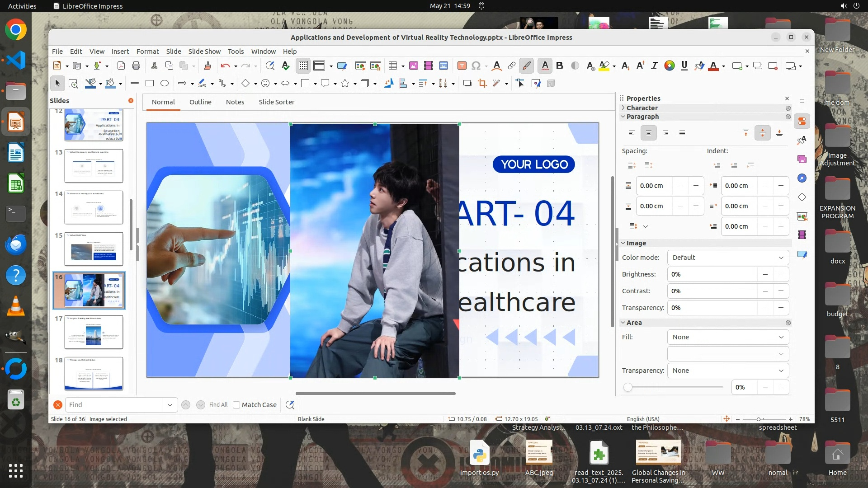Toggle Bold text formatting
This screenshot has width=868, height=488.
point(560,66)
